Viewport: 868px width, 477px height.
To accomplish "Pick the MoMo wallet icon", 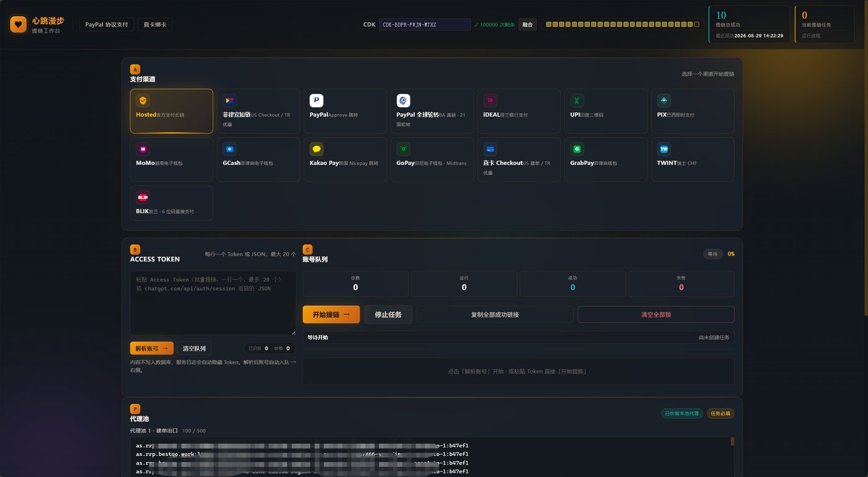I will [143, 149].
